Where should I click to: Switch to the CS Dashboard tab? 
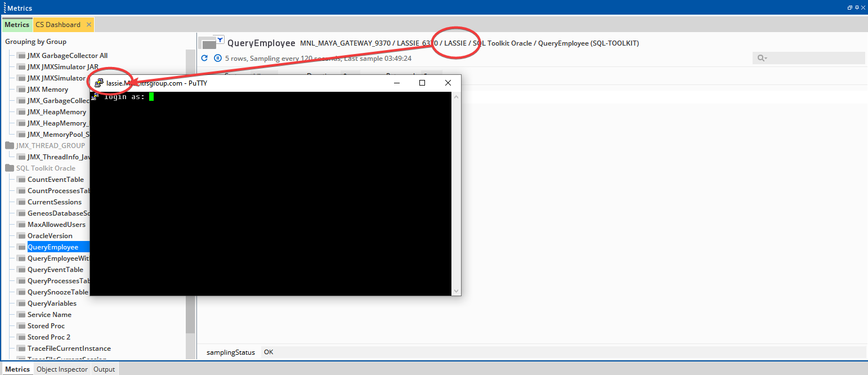pyautogui.click(x=59, y=25)
